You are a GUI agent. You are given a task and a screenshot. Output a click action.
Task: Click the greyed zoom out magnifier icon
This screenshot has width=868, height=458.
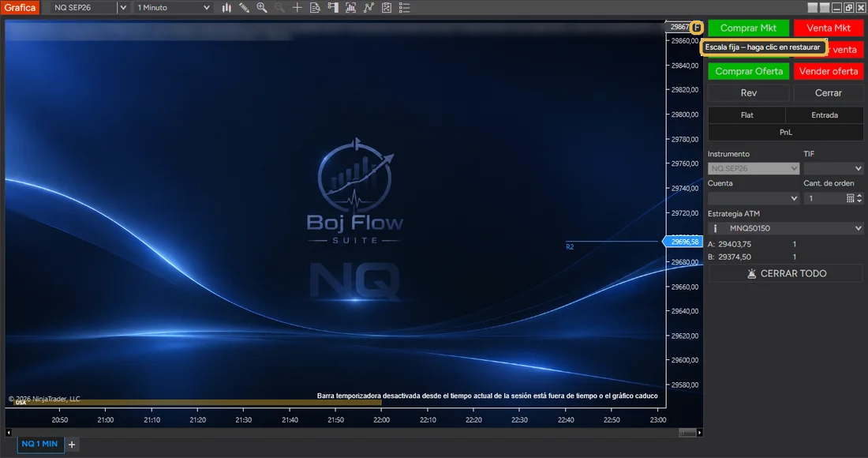click(x=279, y=8)
